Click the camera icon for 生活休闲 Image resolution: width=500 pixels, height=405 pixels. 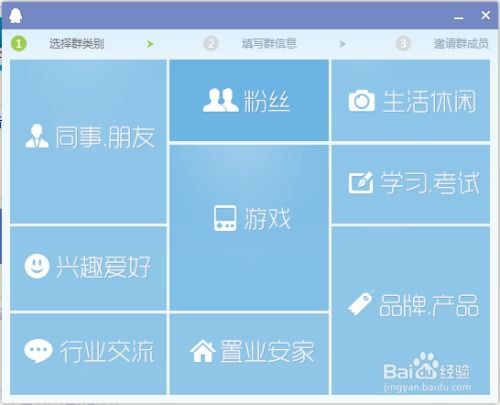click(x=361, y=101)
